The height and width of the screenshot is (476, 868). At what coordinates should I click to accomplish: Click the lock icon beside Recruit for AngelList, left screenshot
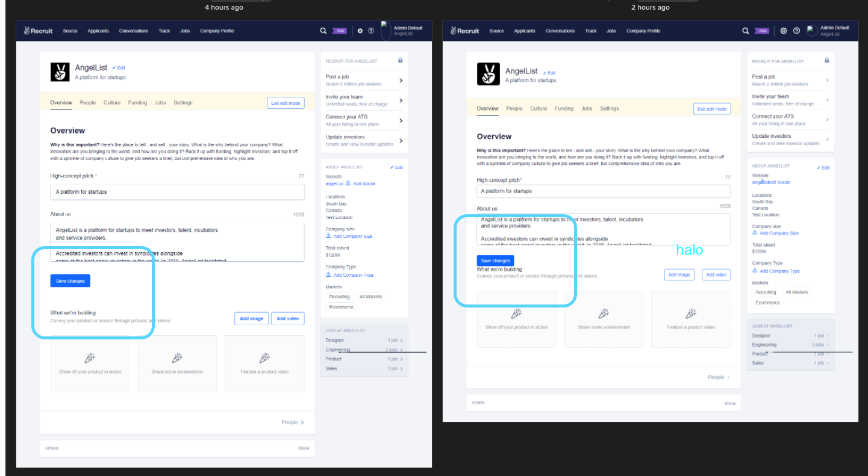click(x=400, y=60)
